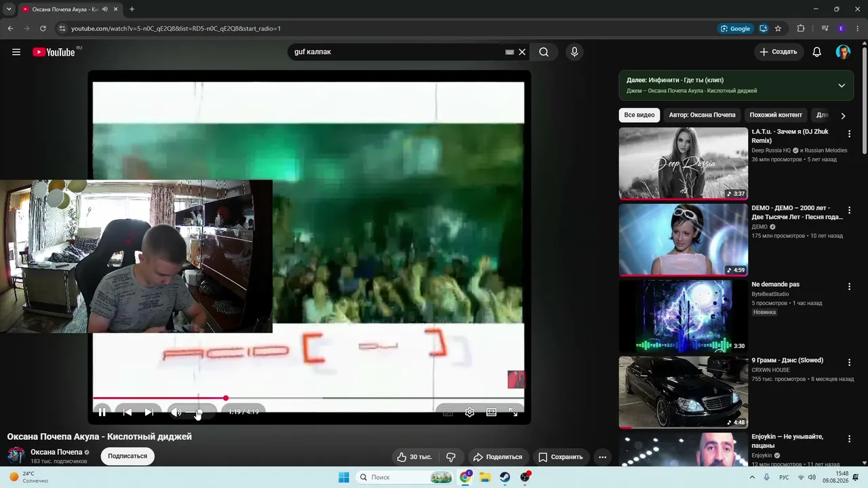
Task: Select the Автор: Оксана Почепа chip
Action: pos(702,115)
